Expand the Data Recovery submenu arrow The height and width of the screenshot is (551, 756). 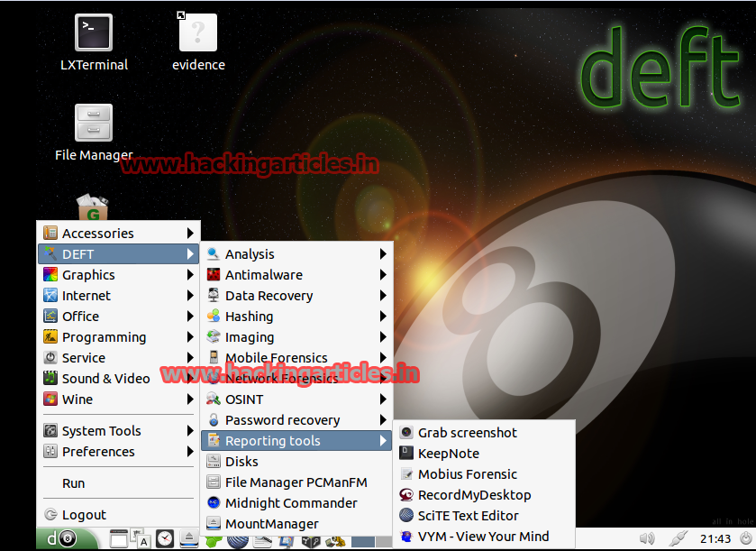[383, 295]
